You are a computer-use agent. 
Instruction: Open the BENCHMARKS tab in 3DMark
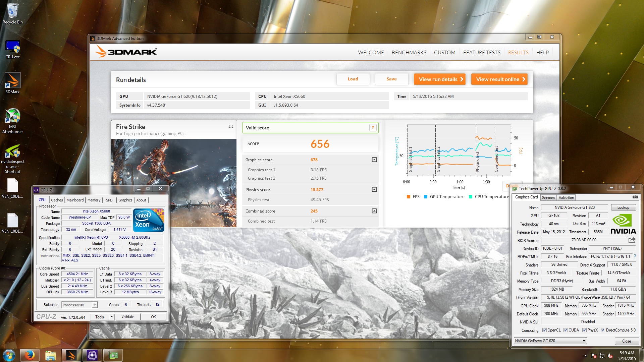pos(409,53)
